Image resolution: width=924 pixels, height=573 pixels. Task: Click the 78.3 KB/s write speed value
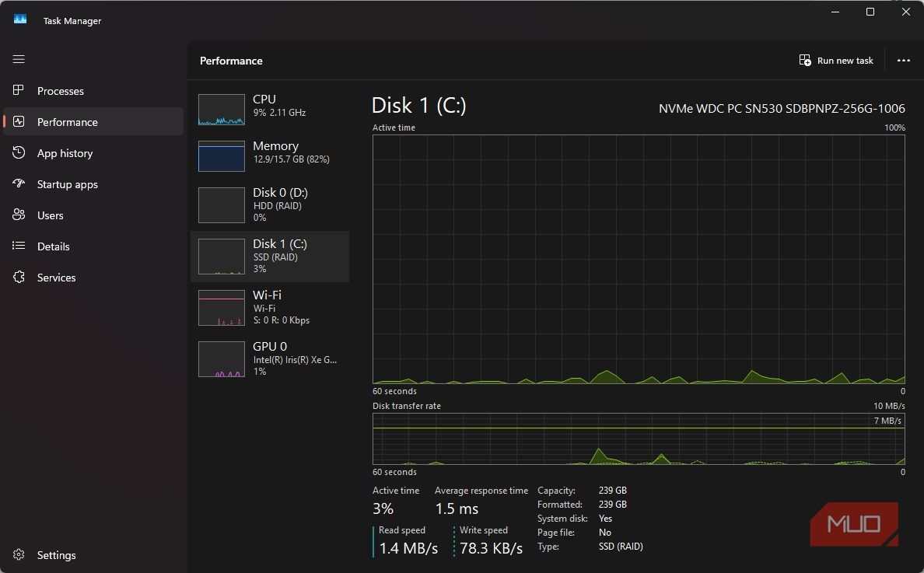pos(491,548)
